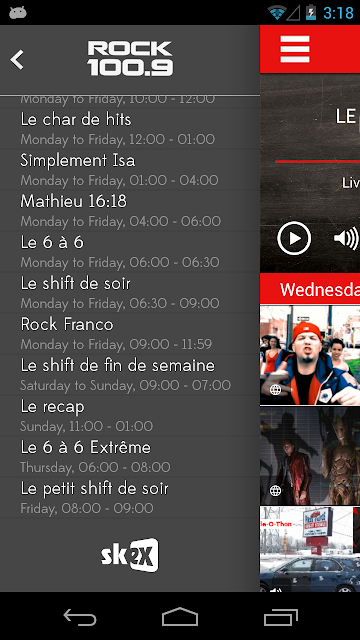Image resolution: width=360 pixels, height=640 pixels.
Task: Open the red hamburger menu
Action: pos(295,49)
